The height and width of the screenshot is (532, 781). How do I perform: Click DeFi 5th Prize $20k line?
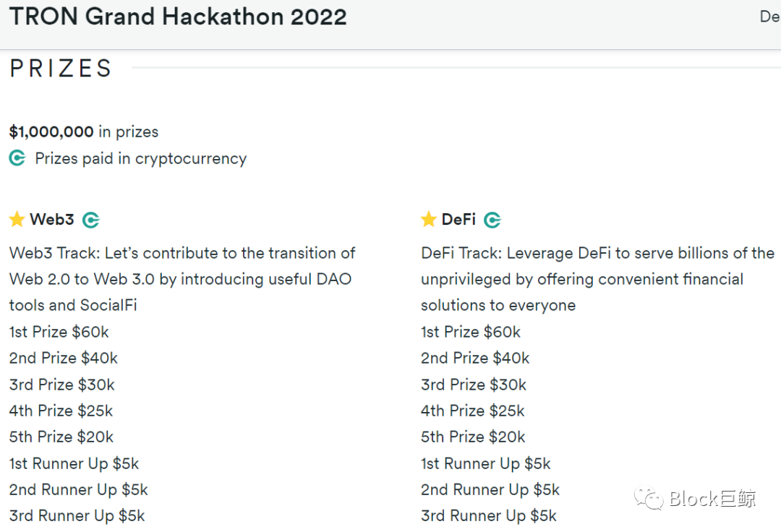tap(473, 437)
